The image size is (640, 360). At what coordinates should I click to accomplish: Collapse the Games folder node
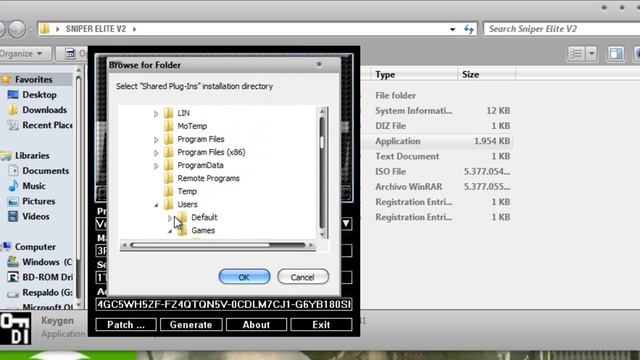coord(170,231)
